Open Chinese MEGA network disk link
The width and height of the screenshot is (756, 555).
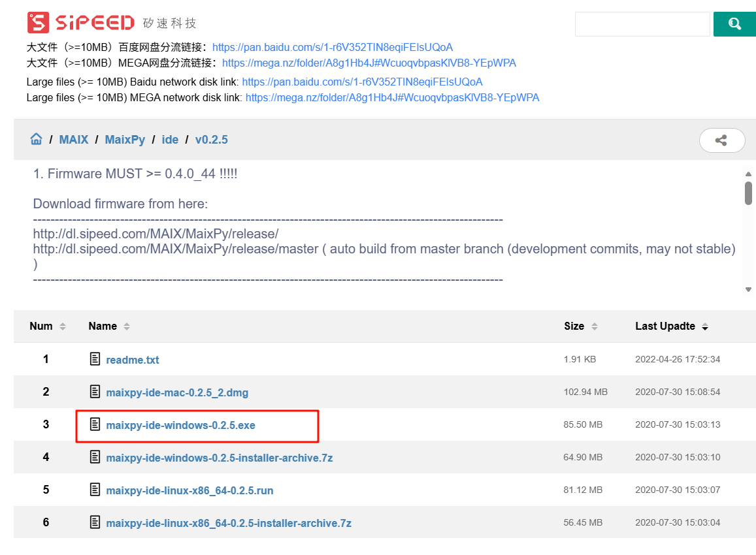369,63
